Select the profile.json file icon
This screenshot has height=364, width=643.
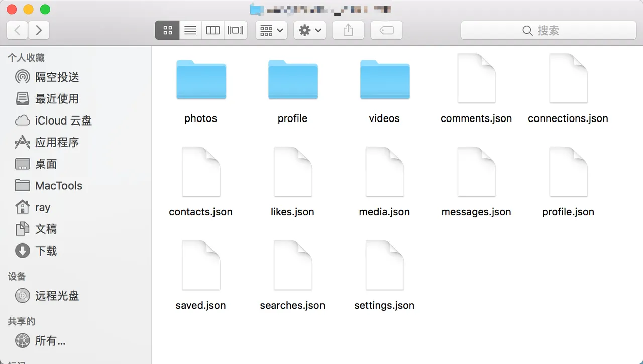click(569, 172)
